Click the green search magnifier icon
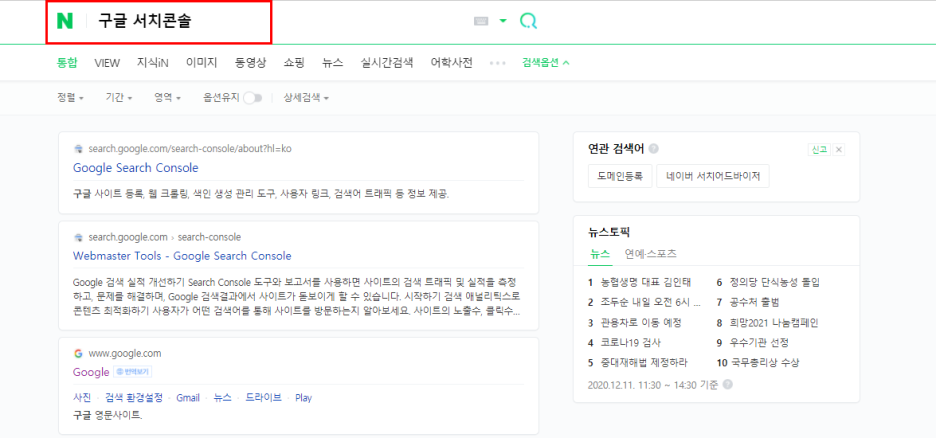Screen dimensions: 936x438 [528, 21]
